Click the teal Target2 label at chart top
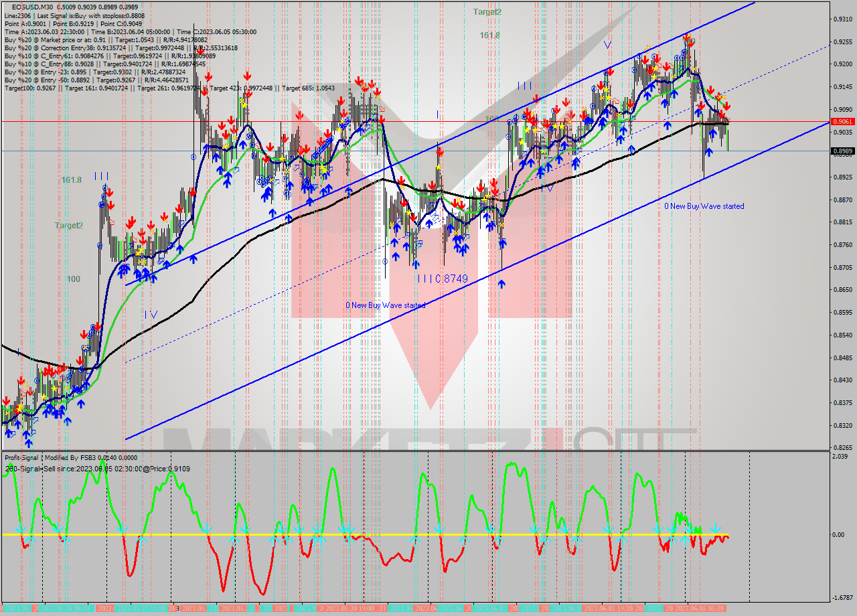This screenshot has height=616, width=857. [x=487, y=12]
